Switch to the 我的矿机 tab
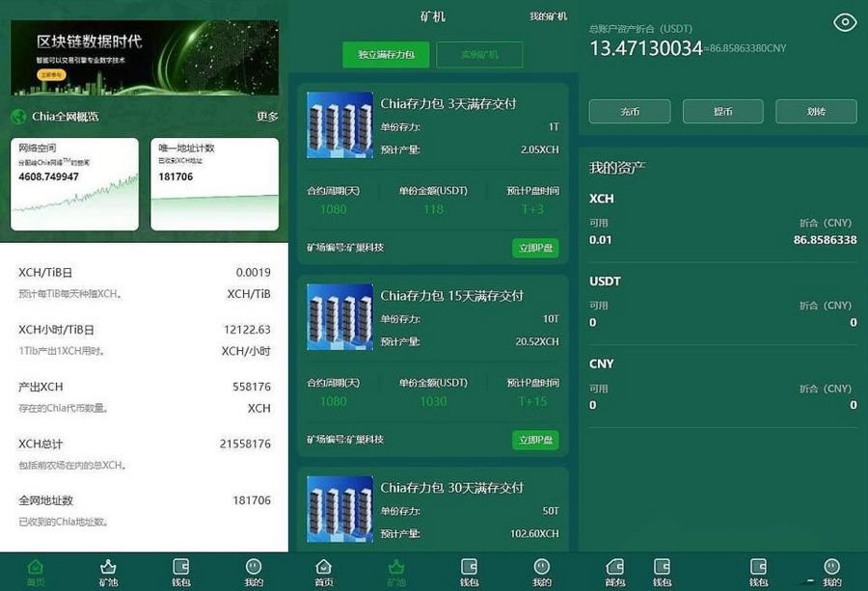 [547, 16]
